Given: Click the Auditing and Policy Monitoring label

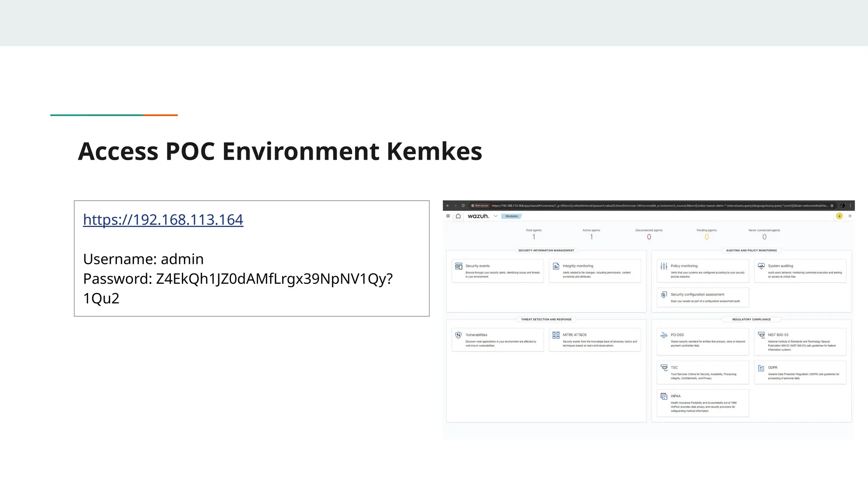Looking at the screenshot, I should [751, 250].
